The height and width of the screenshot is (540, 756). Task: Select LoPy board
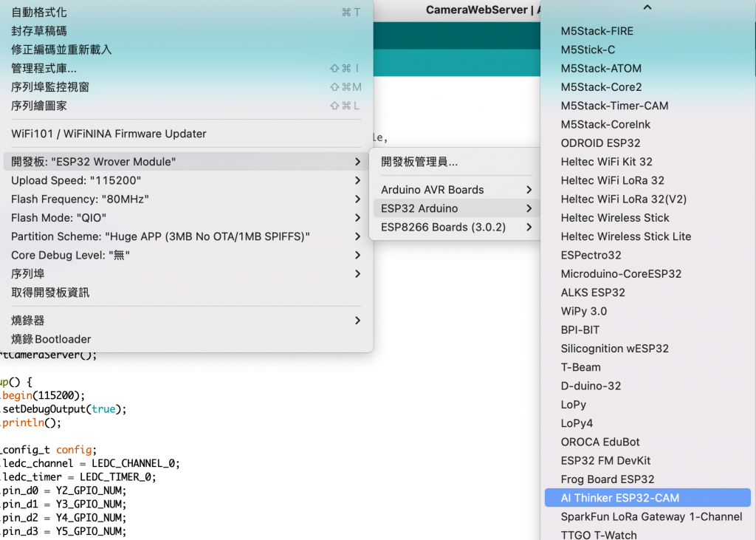click(647, 405)
